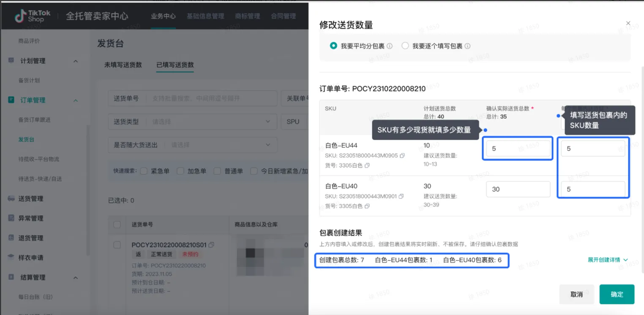The height and width of the screenshot is (315, 644).
Task: Open 备货订单跟进 in the sidebar
Action: pyautogui.click(x=34, y=119)
